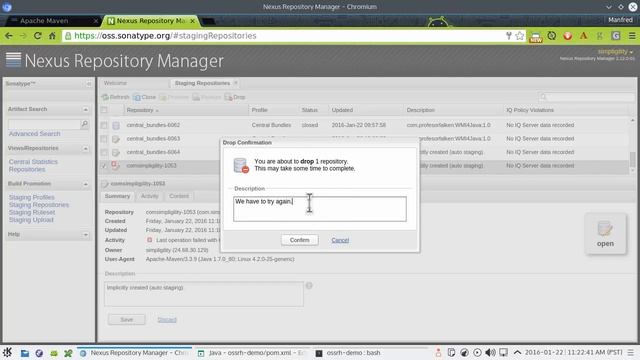This screenshot has width=640, height=360.
Task: Close the Staging Repositories tab
Action: pos(236,83)
